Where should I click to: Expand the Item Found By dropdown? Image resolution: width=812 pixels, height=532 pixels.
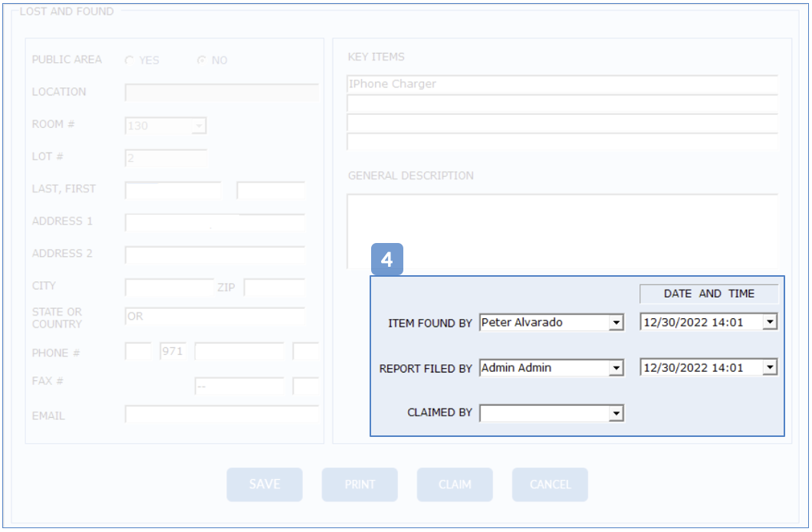coord(616,323)
